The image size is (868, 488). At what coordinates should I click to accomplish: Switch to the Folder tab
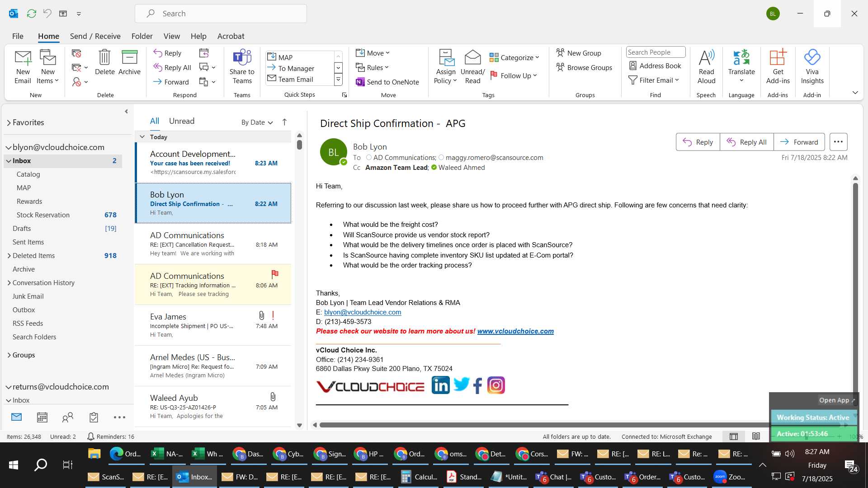142,36
